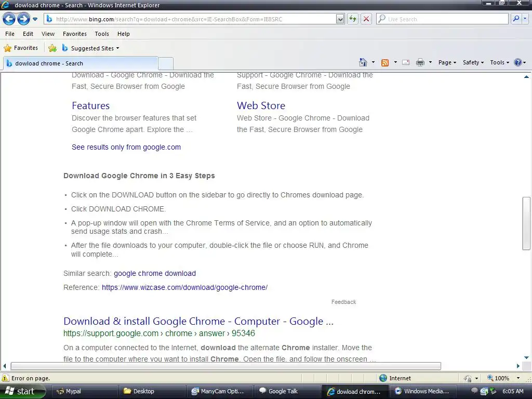Image resolution: width=532 pixels, height=399 pixels.
Task: Click the Home icon in command bar
Action: point(363,62)
